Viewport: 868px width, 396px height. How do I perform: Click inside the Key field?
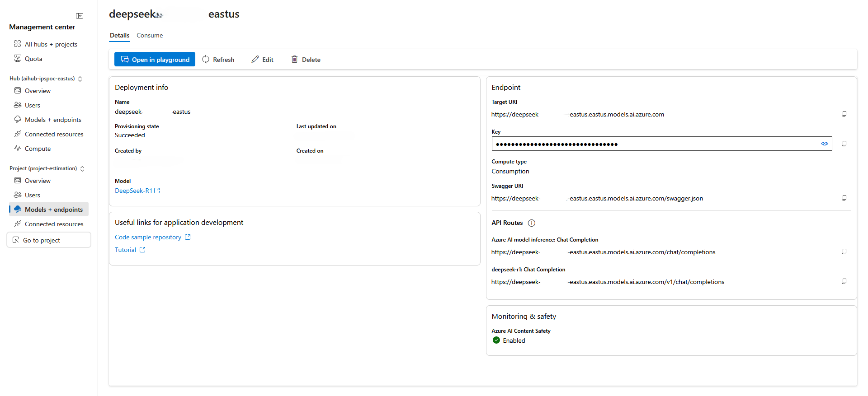tap(661, 144)
